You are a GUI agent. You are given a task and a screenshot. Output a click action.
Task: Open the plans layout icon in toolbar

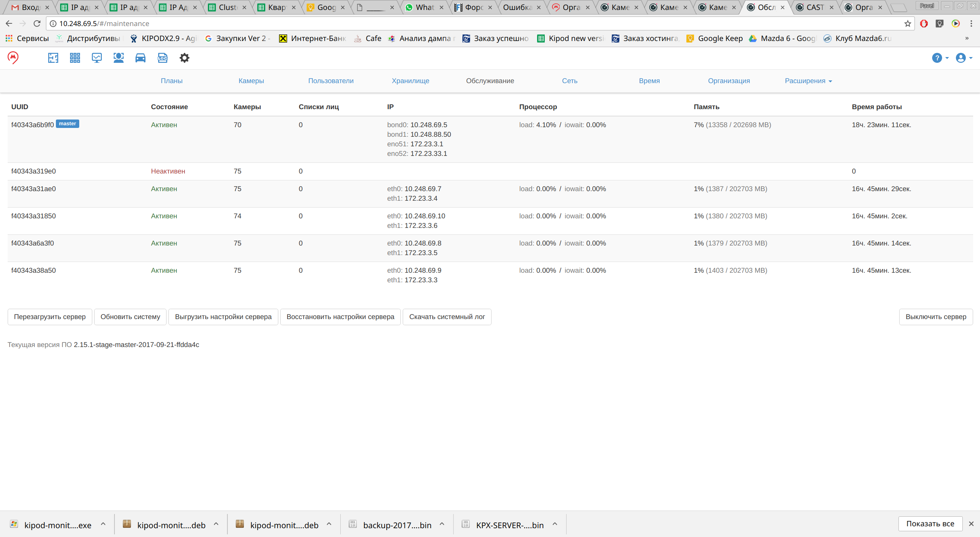click(53, 58)
